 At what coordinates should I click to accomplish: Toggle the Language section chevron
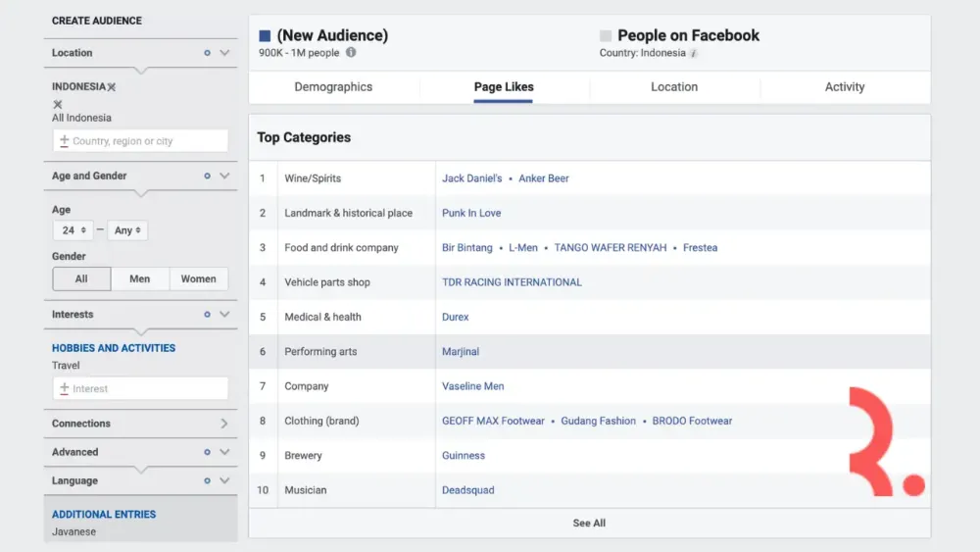point(224,480)
